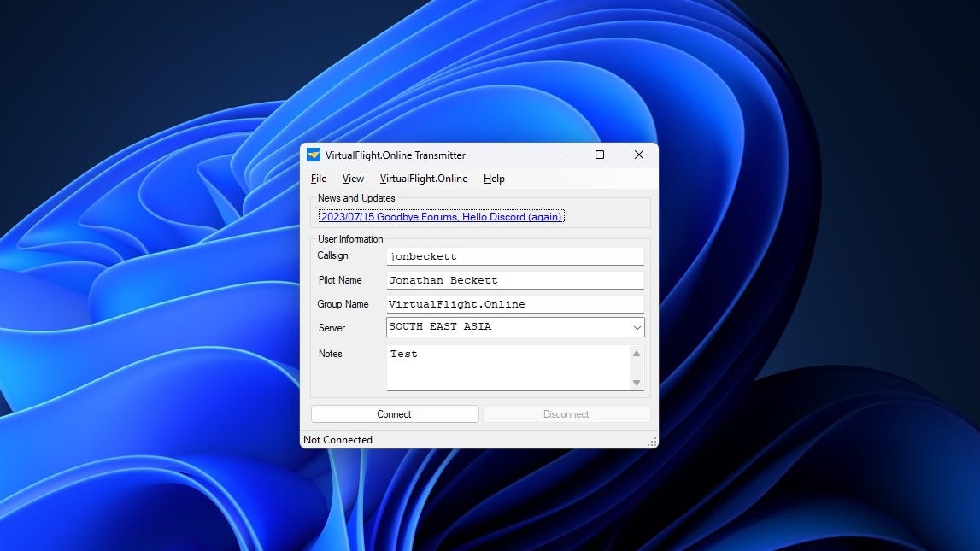Viewport: 980px width, 551px height.
Task: Click the News and Updates group heading
Action: coord(356,198)
